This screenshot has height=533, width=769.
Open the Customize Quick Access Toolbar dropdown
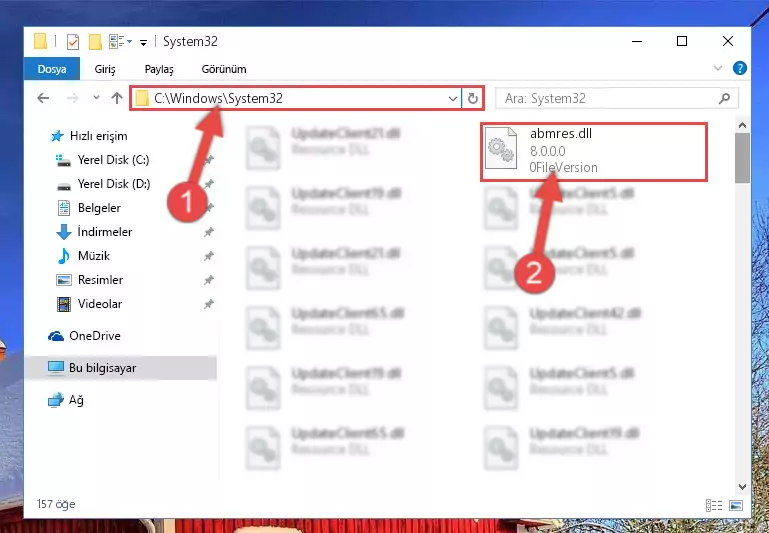pyautogui.click(x=143, y=43)
